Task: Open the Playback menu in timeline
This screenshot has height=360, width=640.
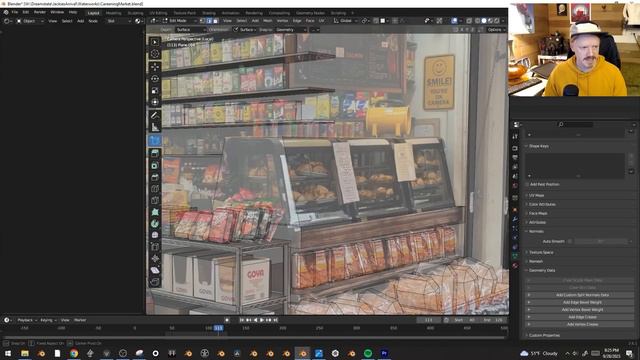Action: click(27, 320)
